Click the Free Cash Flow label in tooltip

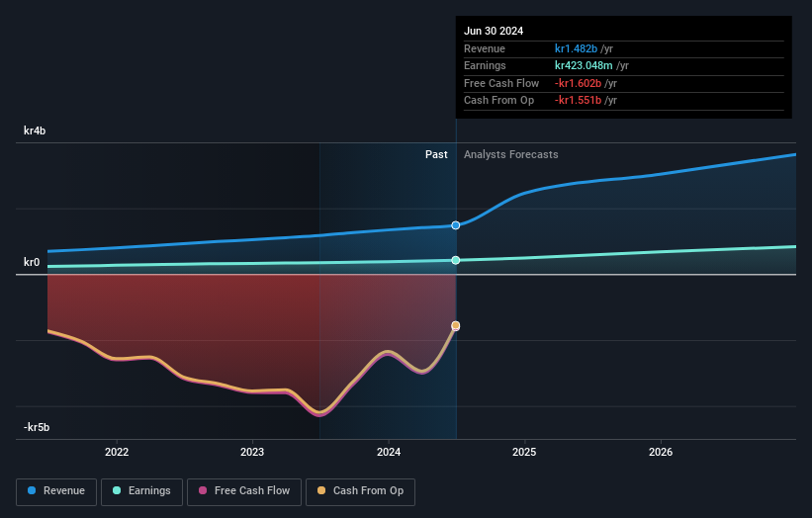(501, 83)
